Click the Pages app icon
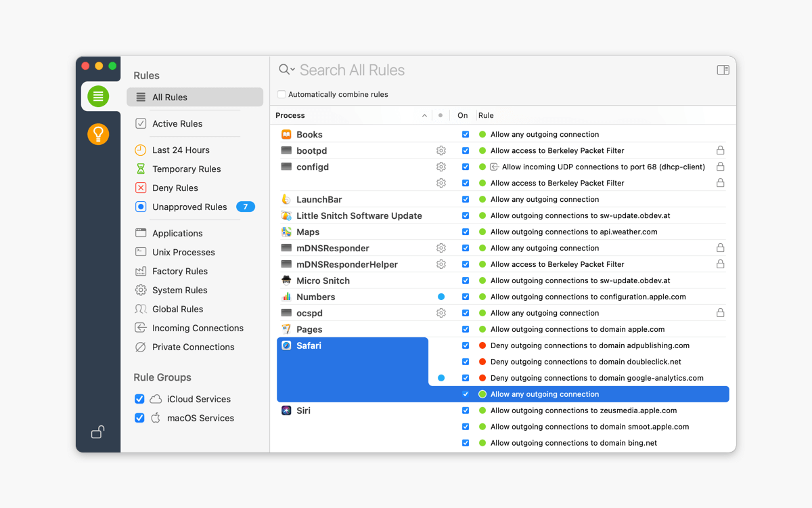The height and width of the screenshot is (508, 812). (286, 329)
